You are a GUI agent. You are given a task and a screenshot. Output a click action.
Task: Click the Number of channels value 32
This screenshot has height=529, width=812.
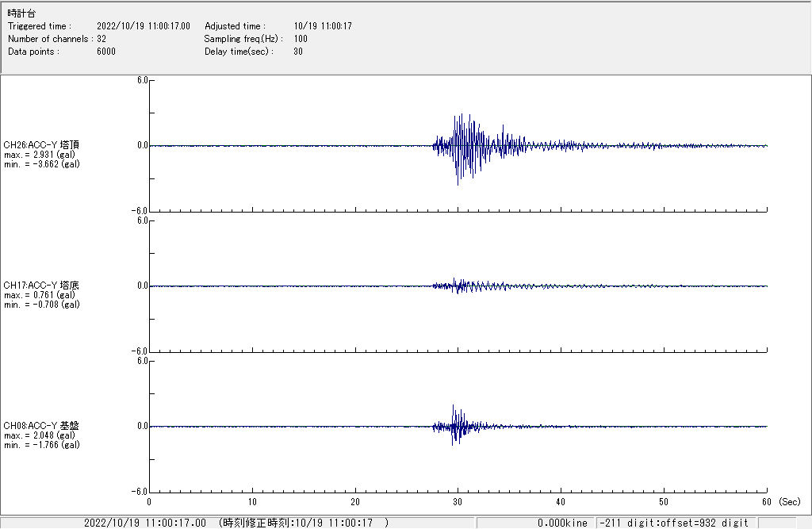(x=101, y=39)
